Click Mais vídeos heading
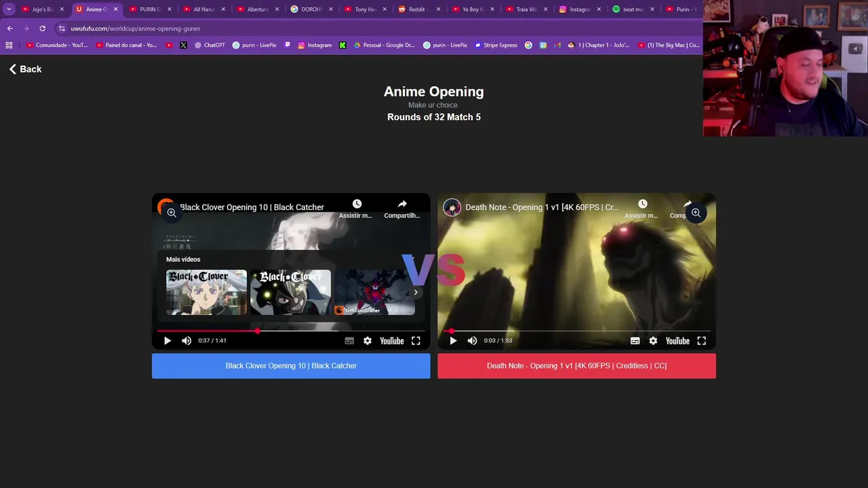The height and width of the screenshot is (488, 868). (183, 260)
